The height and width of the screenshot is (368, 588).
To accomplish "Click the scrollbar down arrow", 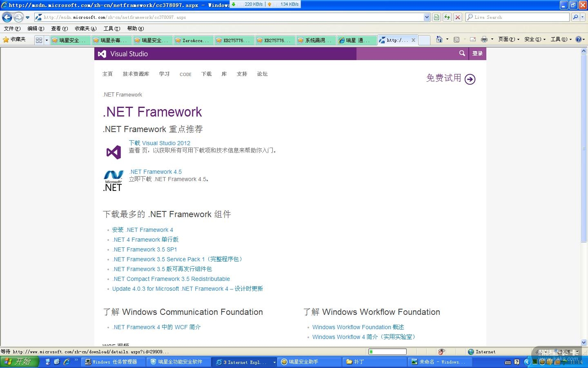I will click(584, 342).
